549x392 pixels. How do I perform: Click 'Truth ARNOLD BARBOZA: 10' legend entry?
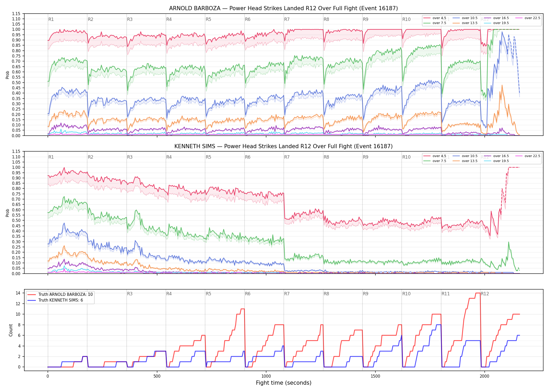click(60, 295)
